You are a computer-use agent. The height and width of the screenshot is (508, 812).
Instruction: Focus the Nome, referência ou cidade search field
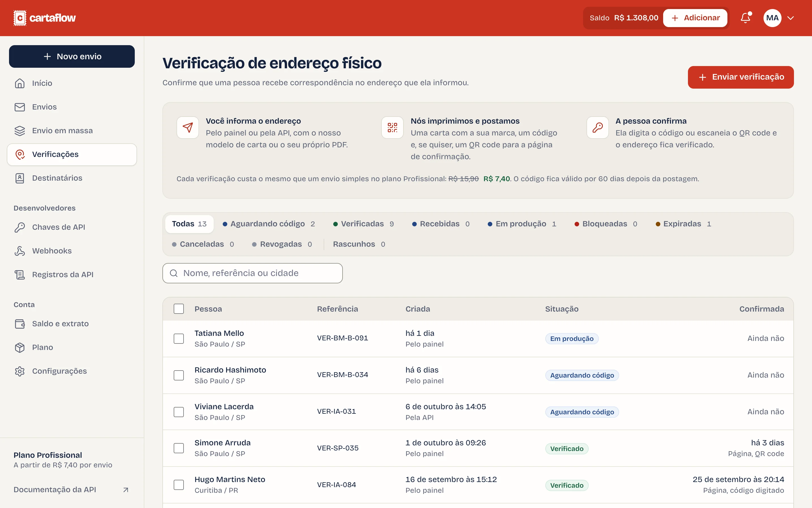(x=253, y=273)
